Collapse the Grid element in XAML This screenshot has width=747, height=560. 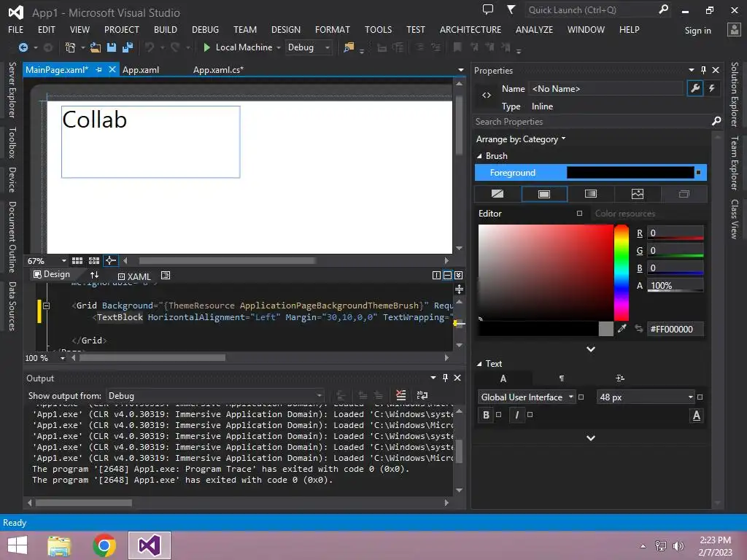46,306
